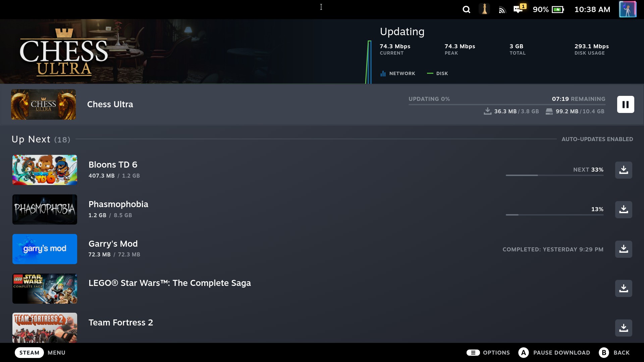Open the search icon in top bar

[x=466, y=10]
